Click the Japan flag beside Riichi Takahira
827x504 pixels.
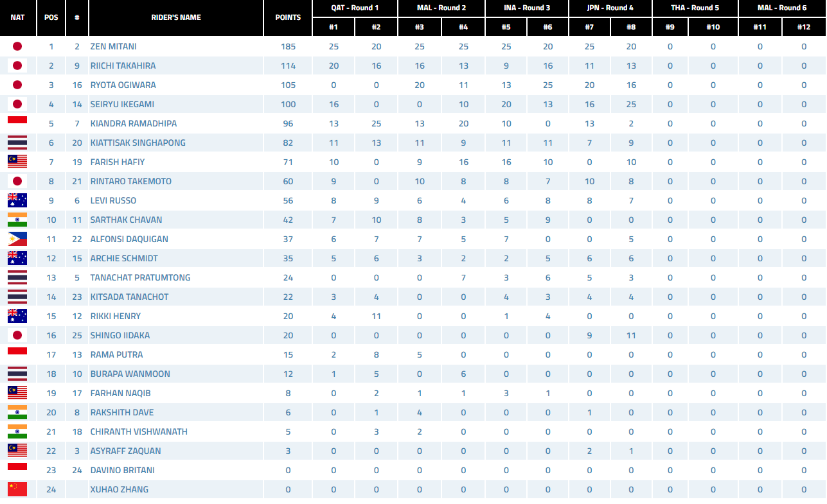[17, 65]
